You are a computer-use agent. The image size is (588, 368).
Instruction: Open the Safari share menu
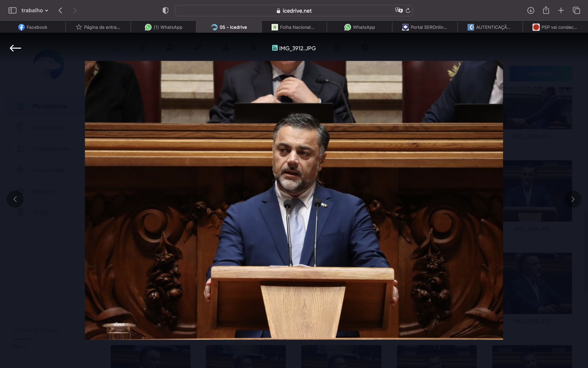pos(546,10)
